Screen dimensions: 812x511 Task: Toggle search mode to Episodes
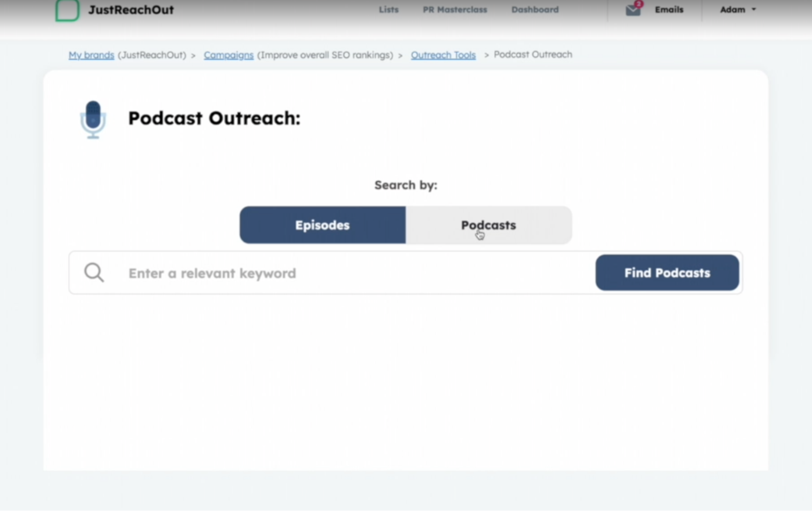click(322, 225)
